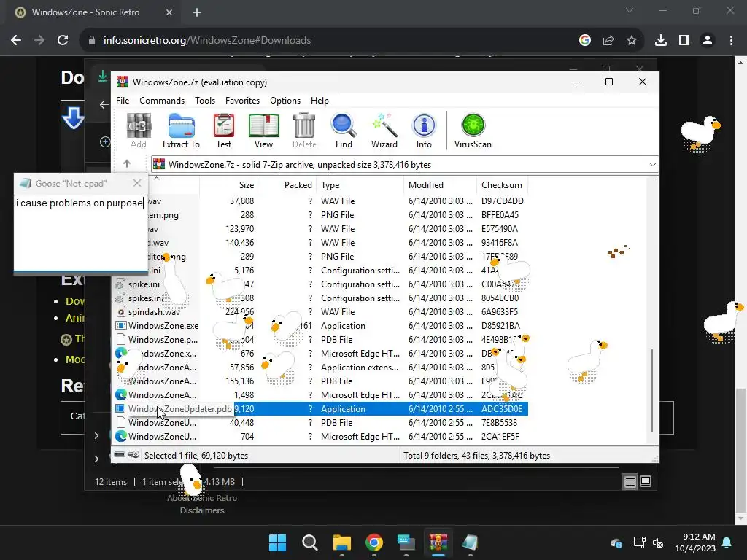The width and height of the screenshot is (747, 560).
Task: Launch the Wizard wand tool
Action: point(384,131)
